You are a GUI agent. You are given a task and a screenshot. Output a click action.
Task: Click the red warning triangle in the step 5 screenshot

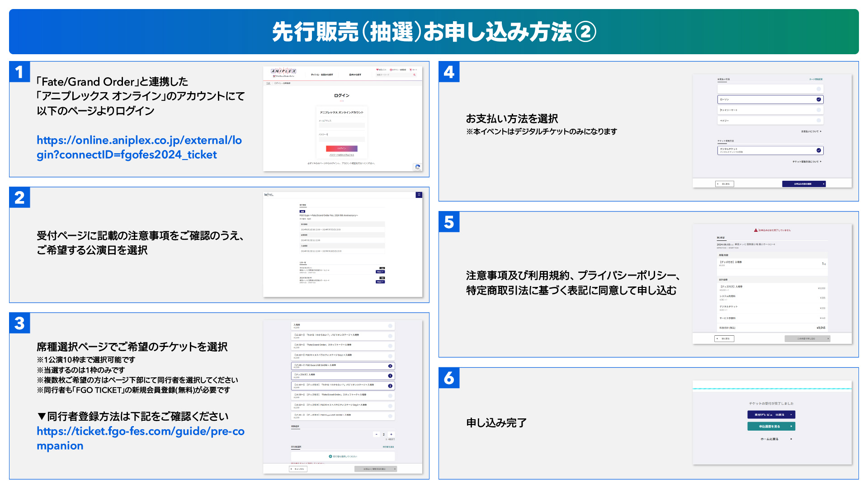[755, 230]
